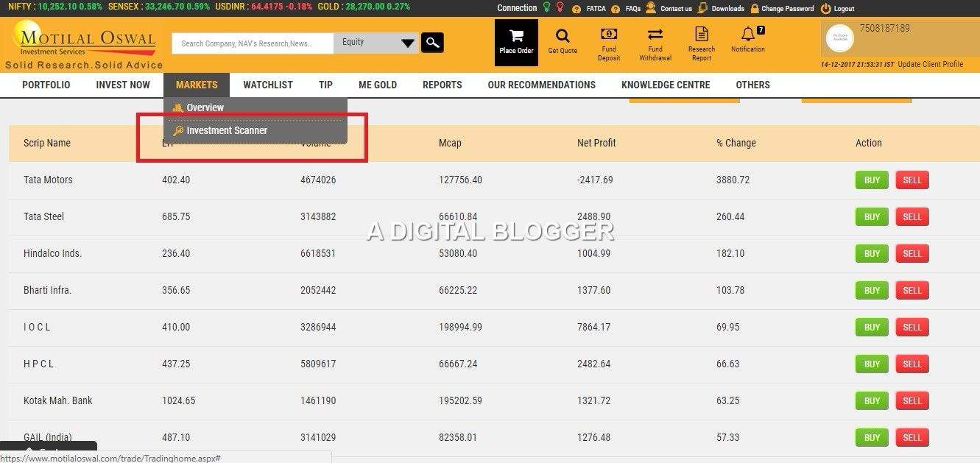Click the Notification bell icon

(748, 34)
